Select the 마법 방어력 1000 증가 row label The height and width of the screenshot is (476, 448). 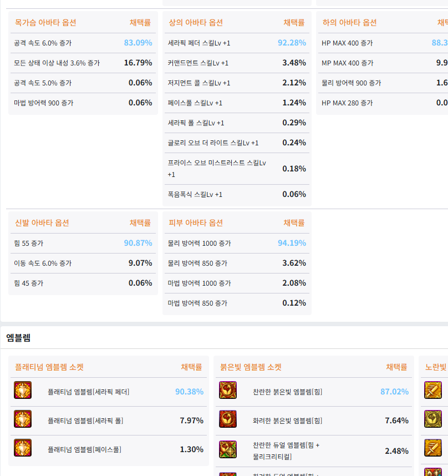(x=199, y=283)
